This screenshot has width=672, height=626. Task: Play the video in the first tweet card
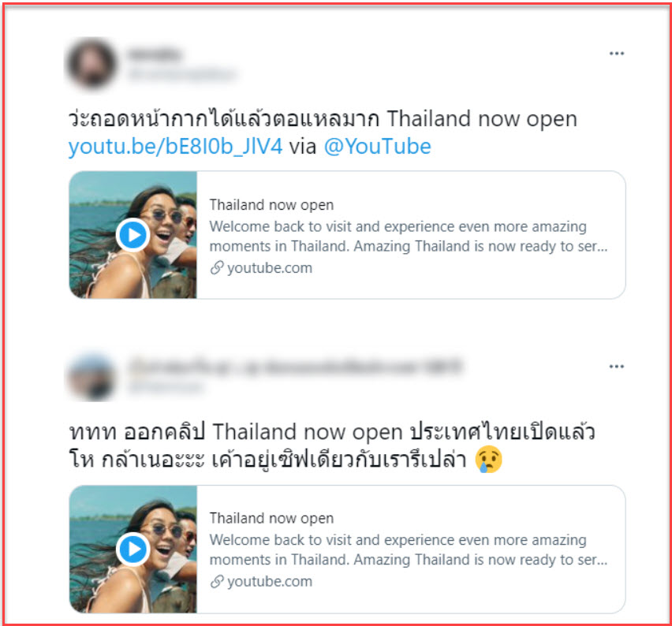(x=133, y=235)
